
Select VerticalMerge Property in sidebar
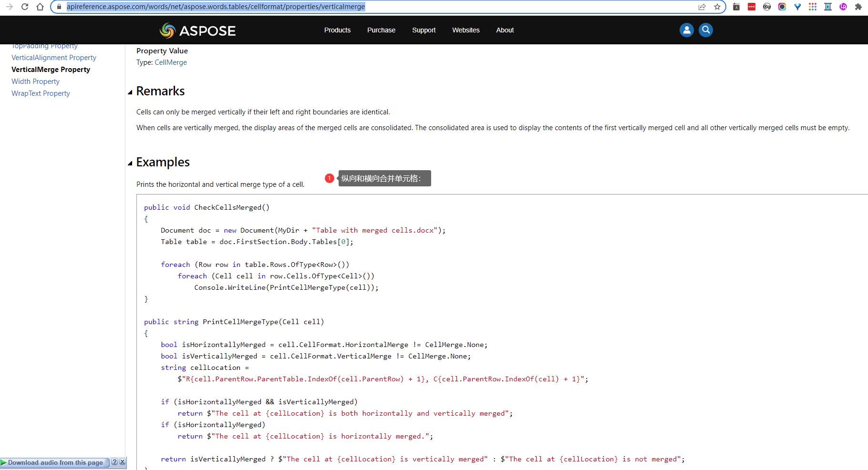coord(51,70)
